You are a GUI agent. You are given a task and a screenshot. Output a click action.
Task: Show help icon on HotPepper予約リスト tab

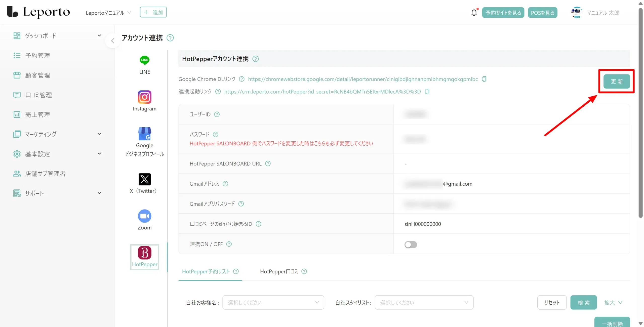(236, 271)
